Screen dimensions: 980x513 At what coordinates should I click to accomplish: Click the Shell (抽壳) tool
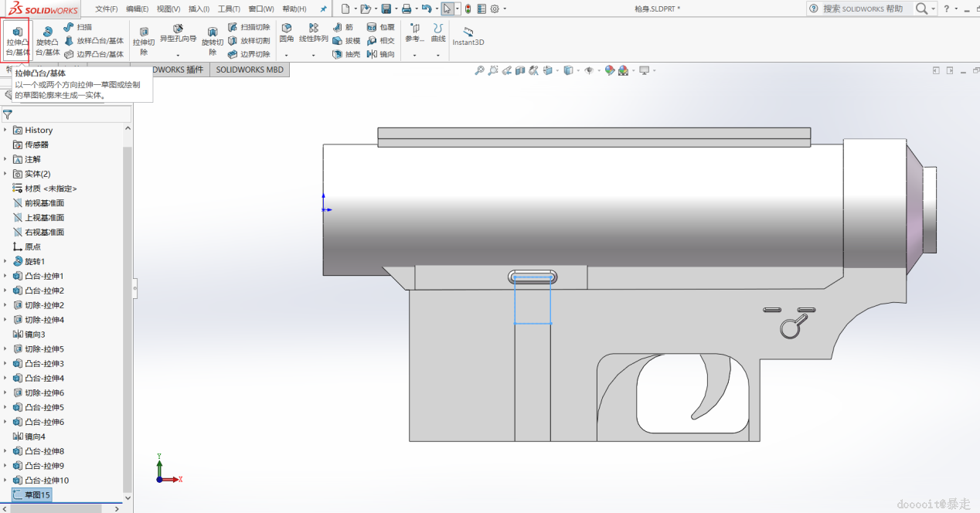[346, 54]
